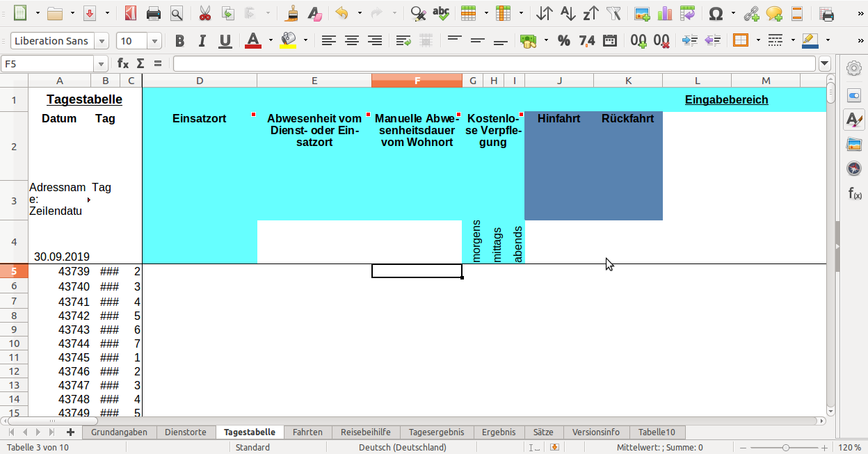Image resolution: width=868 pixels, height=454 pixels.
Task: Open Find and Replace tool
Action: point(418,13)
